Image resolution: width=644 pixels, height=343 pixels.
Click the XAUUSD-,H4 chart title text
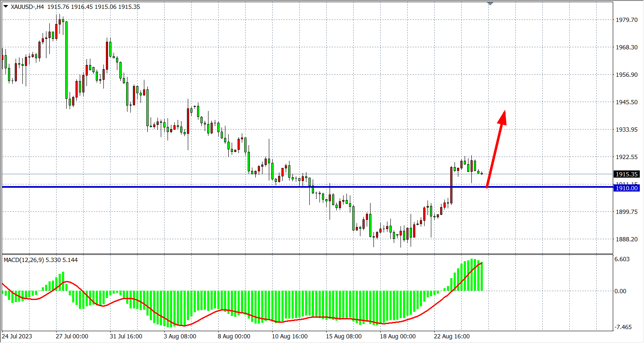tap(27, 7)
